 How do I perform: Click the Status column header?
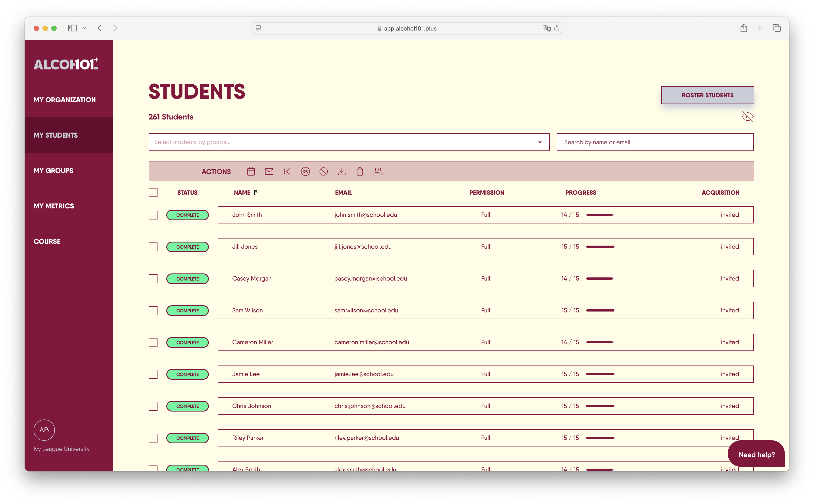pos(187,192)
